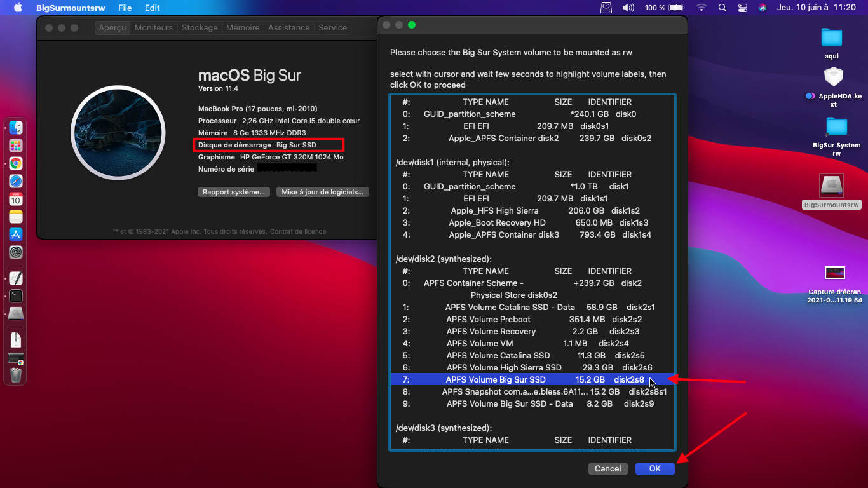Select the Apple_APFS Container disk2 row

532,138
